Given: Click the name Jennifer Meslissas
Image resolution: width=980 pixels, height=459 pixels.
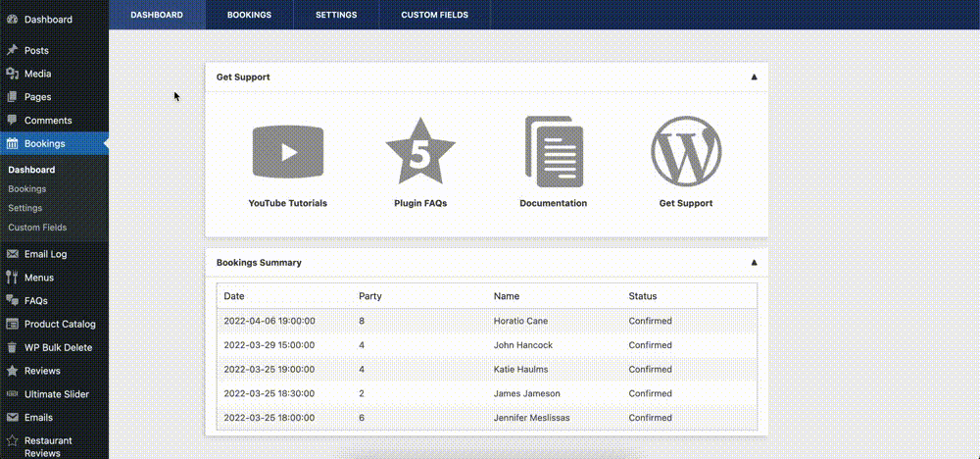Looking at the screenshot, I should [x=532, y=417].
